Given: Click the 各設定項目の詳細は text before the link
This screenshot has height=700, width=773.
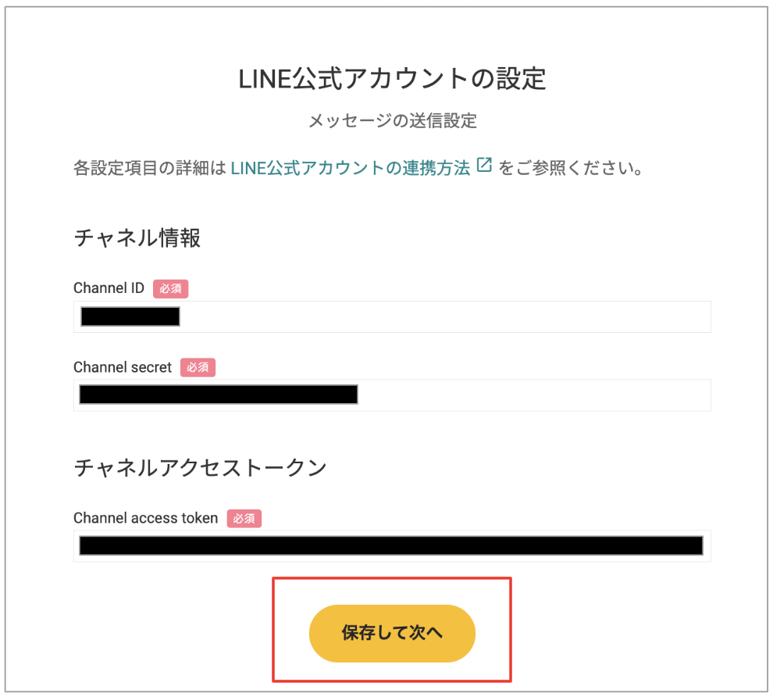Looking at the screenshot, I should coord(150,168).
